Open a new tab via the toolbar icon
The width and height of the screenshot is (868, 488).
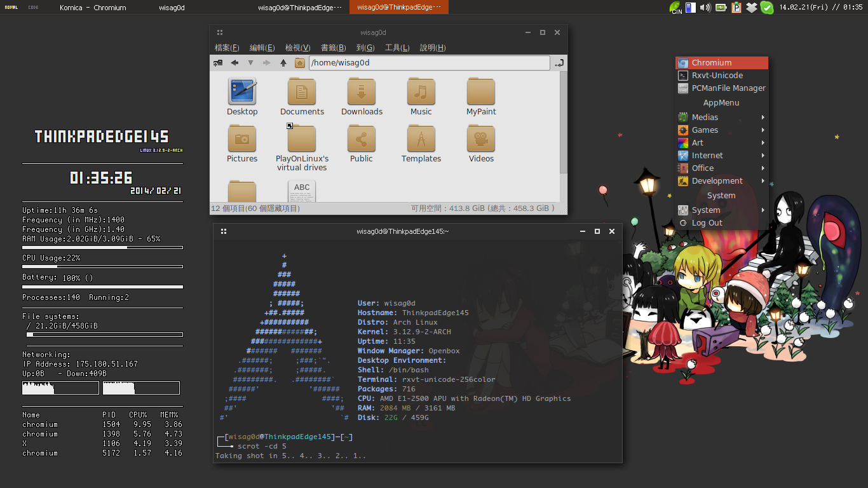tap(218, 63)
